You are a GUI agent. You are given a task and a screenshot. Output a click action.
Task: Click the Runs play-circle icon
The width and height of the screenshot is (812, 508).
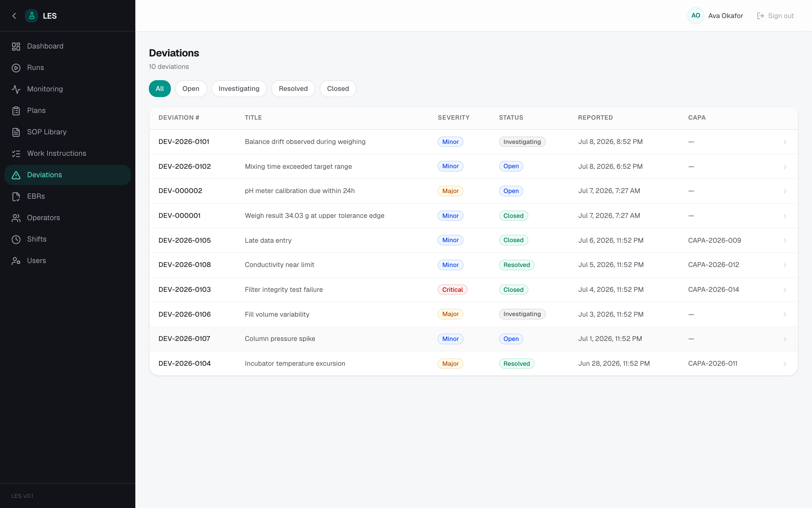tap(16, 68)
